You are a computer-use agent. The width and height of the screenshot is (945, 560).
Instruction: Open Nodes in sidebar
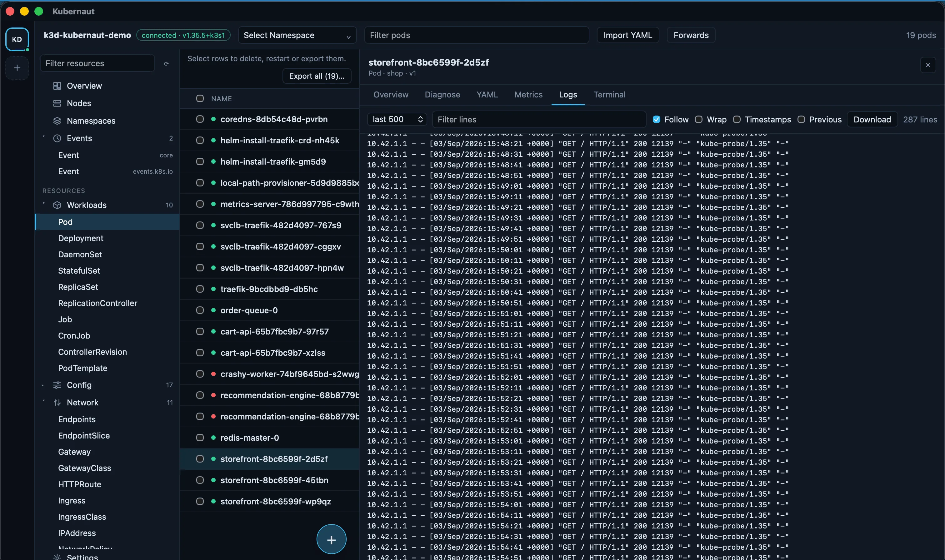click(78, 103)
